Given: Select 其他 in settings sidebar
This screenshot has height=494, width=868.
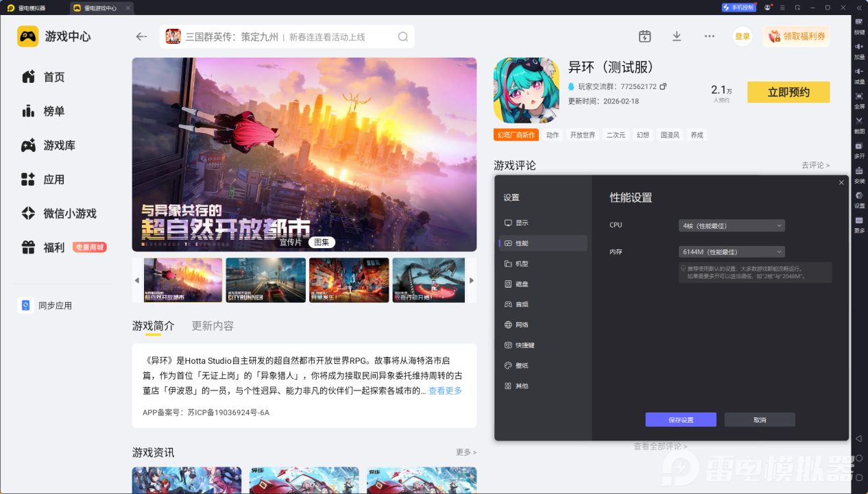Looking at the screenshot, I should pos(543,386).
